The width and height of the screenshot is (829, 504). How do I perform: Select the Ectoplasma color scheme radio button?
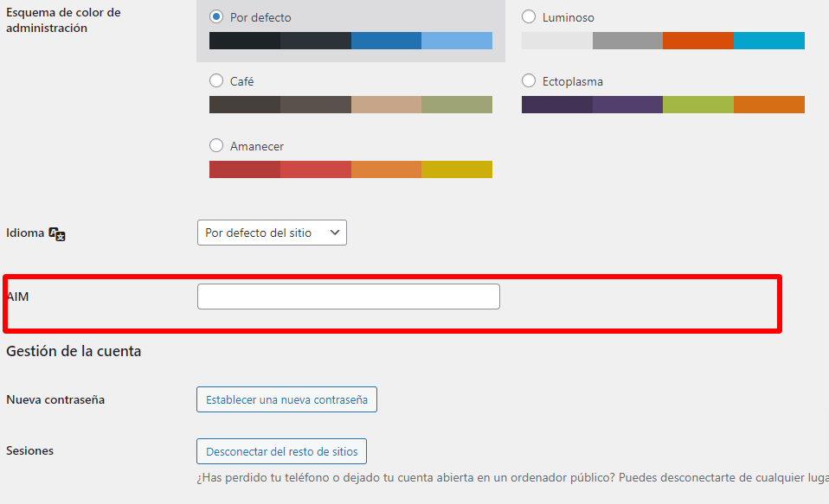(528, 81)
